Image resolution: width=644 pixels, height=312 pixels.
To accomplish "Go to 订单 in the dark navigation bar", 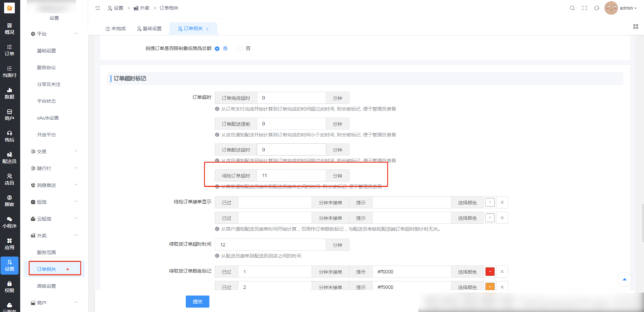I will tap(9, 50).
